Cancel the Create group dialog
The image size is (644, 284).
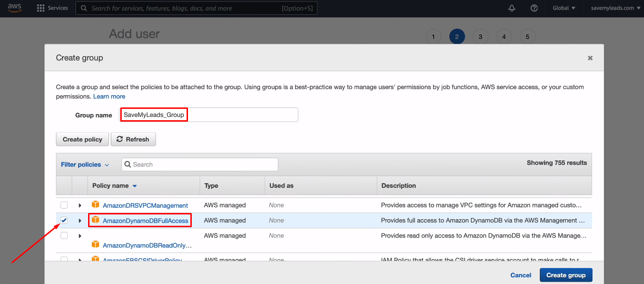coord(521,275)
